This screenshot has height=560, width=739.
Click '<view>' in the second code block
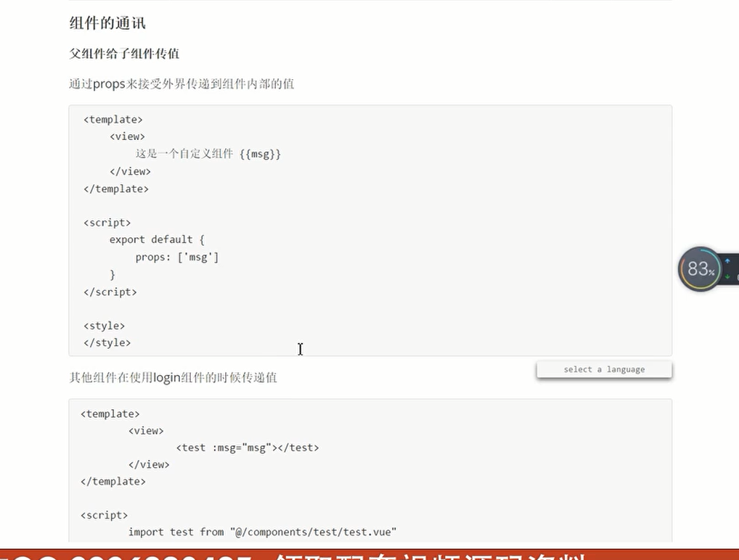click(x=146, y=431)
